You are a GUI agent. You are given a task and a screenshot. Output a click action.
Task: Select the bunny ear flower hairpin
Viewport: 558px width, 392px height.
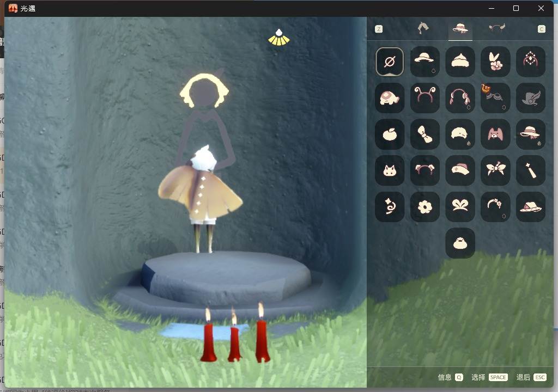pyautogui.click(x=495, y=62)
